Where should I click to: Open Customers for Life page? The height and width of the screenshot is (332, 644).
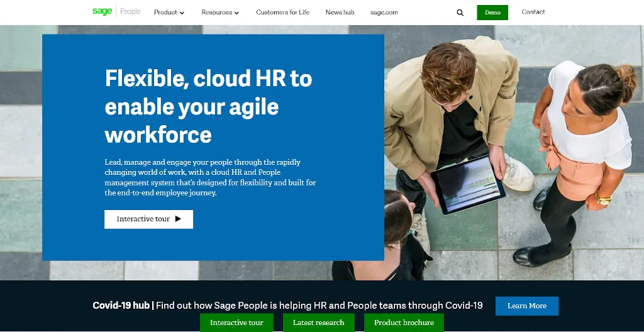(282, 13)
